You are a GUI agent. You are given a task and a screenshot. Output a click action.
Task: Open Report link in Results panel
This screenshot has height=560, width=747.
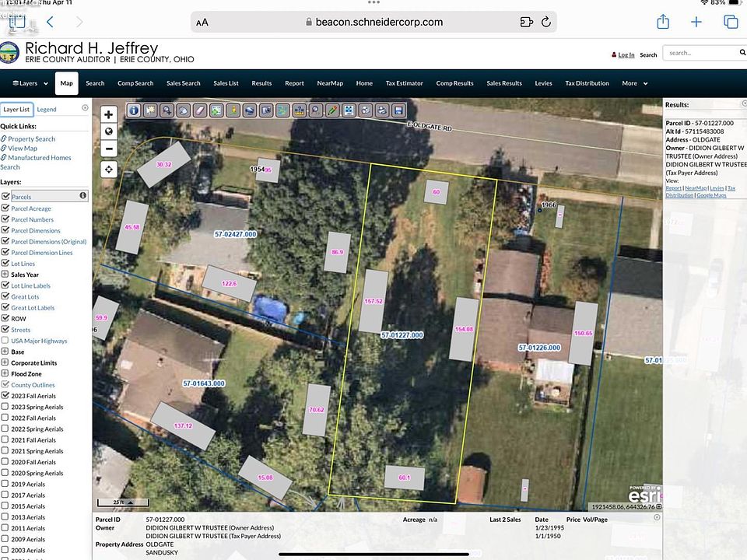pyautogui.click(x=673, y=188)
